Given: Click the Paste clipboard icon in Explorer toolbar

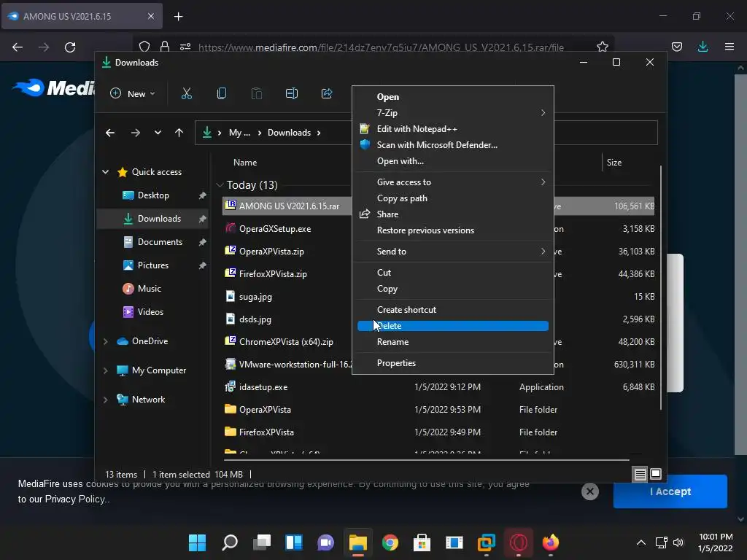Looking at the screenshot, I should coord(256,94).
